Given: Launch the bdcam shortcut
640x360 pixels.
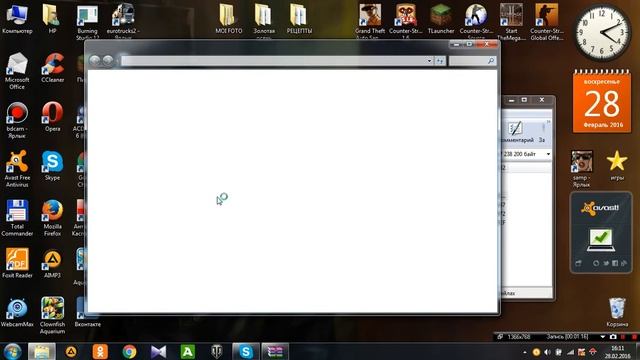Looking at the screenshot, I should click(x=17, y=120).
